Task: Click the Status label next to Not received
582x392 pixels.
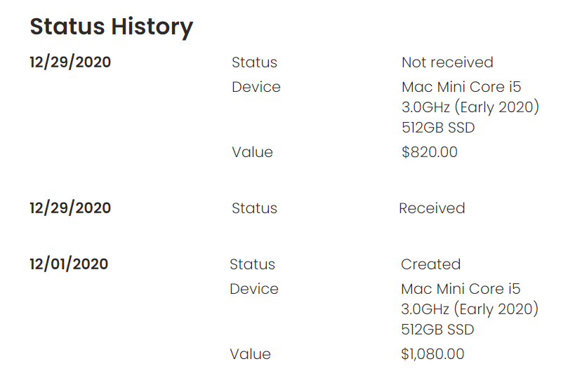Action: click(254, 62)
